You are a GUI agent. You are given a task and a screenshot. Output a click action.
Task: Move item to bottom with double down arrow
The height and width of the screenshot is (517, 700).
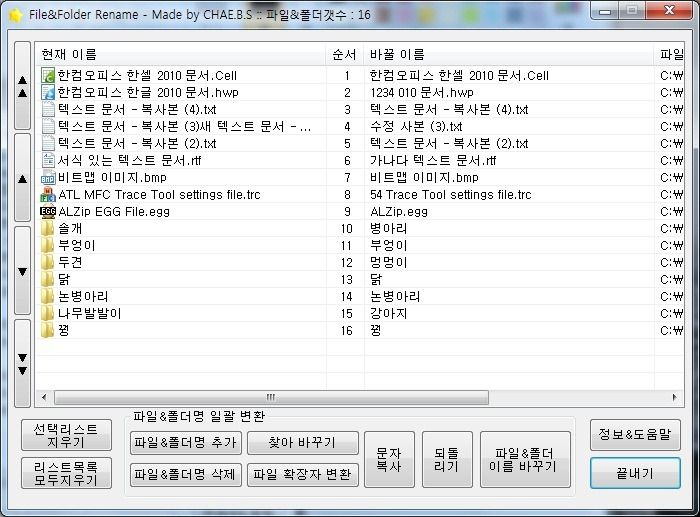(x=22, y=363)
